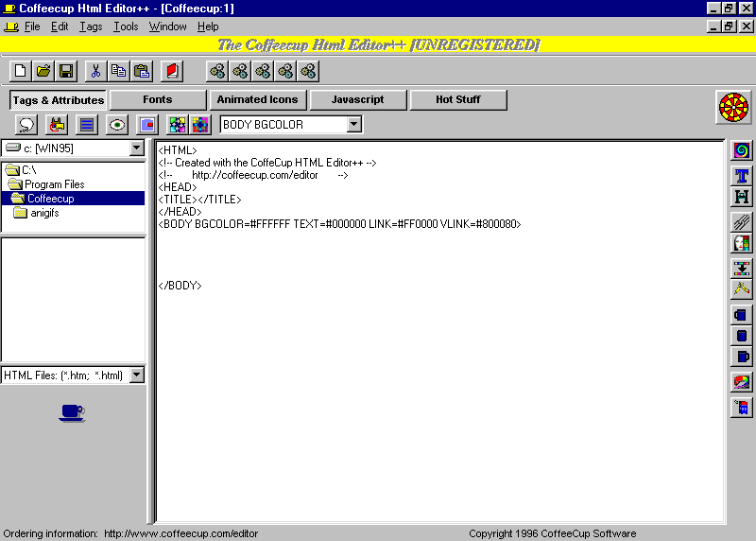Open the c: [WIN95] drive dropdown

[137, 148]
